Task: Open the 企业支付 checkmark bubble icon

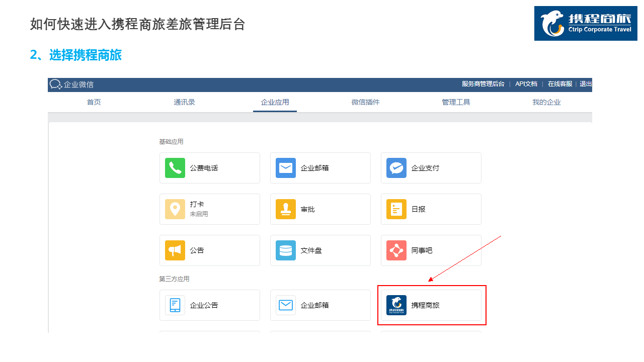Action: [x=396, y=168]
